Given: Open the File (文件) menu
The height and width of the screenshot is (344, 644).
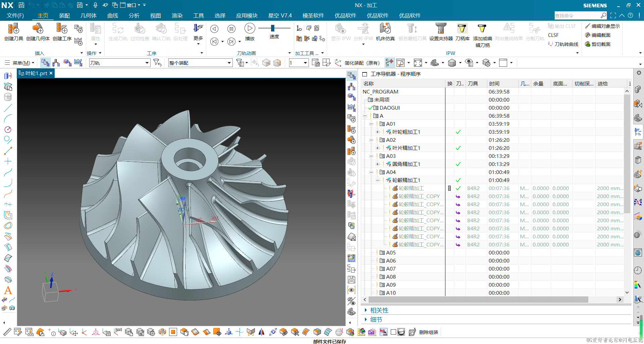Looking at the screenshot, I should [15, 15].
